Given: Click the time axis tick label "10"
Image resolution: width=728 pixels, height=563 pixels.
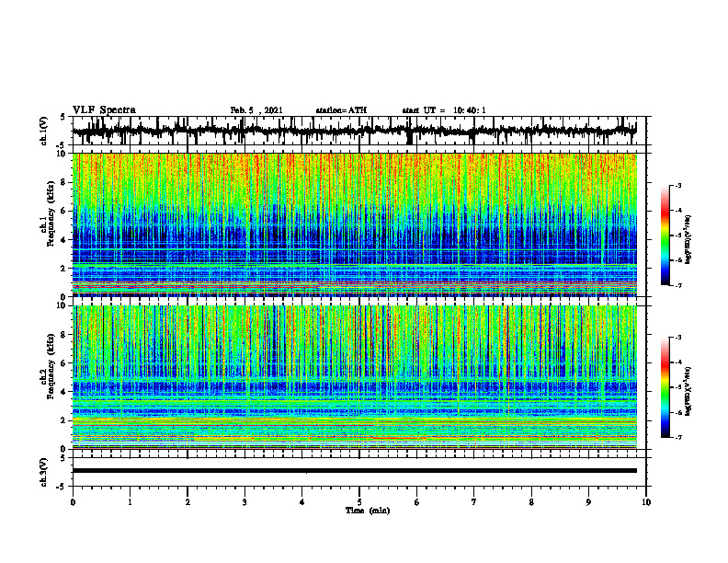Looking at the screenshot, I should pyautogui.click(x=646, y=502).
